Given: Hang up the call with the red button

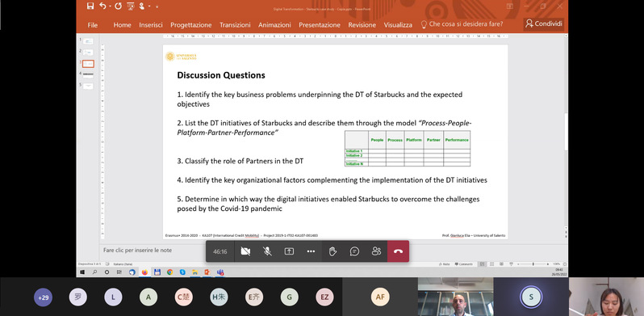Looking at the screenshot, I should [x=398, y=251].
